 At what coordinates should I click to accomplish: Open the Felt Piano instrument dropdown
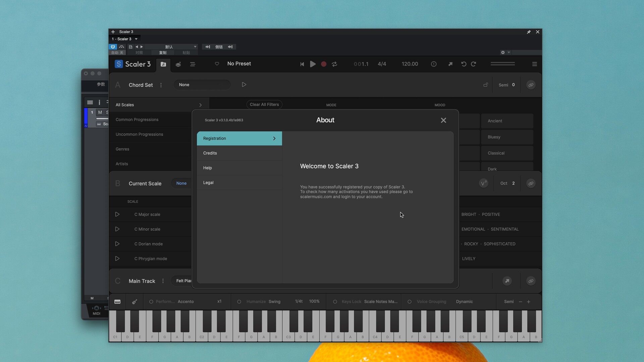pos(182,281)
